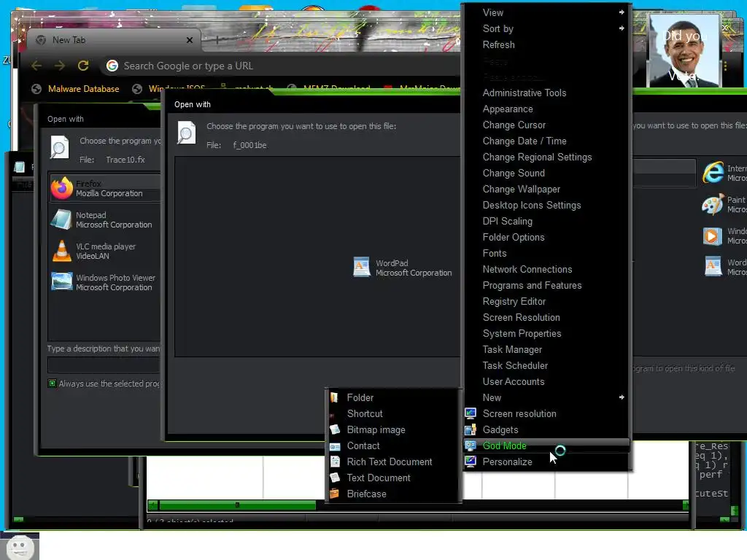Screen dimensions: 747x560
Task: Open Network Connections
Action: pyautogui.click(x=546, y=269)
